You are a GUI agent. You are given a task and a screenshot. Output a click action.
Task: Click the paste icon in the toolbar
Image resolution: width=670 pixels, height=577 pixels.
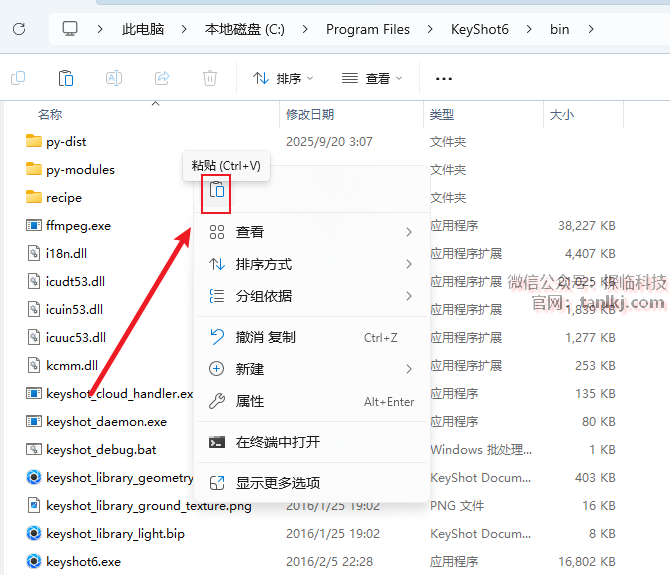point(66,78)
